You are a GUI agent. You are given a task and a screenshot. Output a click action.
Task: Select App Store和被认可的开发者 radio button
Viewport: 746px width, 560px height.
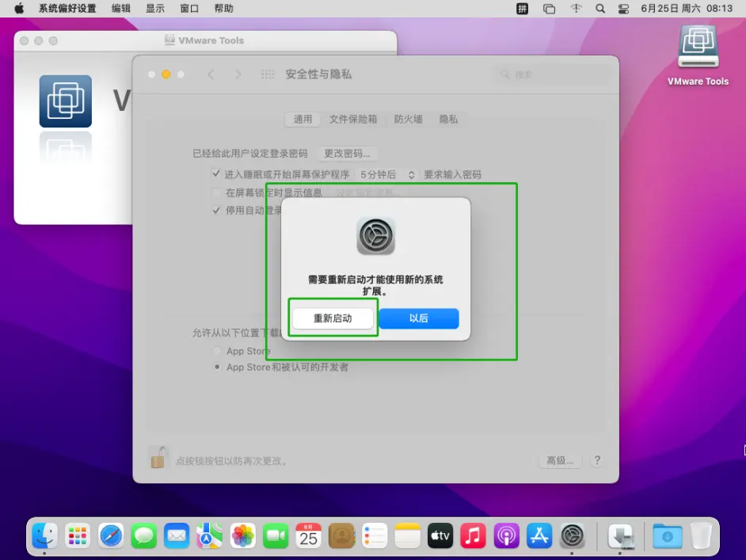coord(217,367)
